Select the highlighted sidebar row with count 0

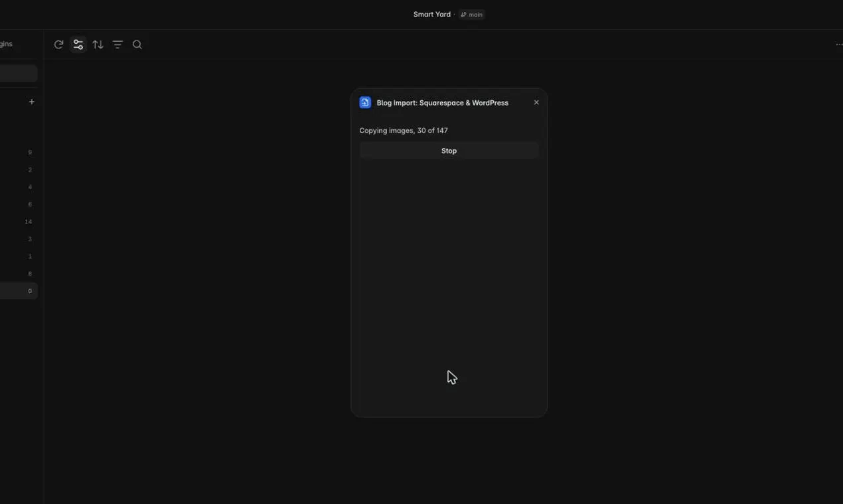coord(19,290)
